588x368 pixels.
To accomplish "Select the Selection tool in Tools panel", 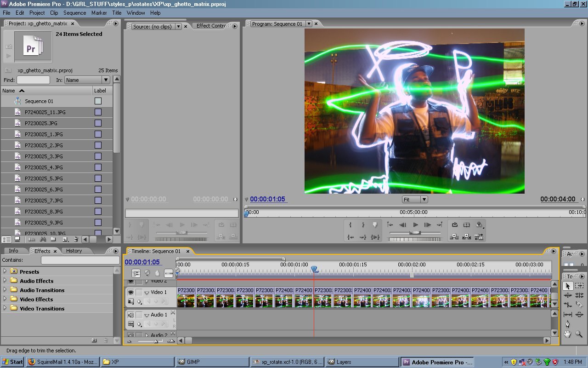I will pyautogui.click(x=568, y=286).
